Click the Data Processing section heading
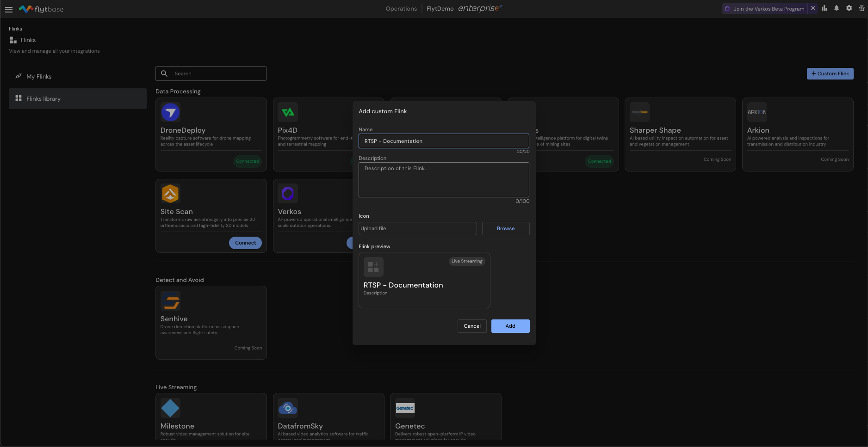 pos(178,92)
